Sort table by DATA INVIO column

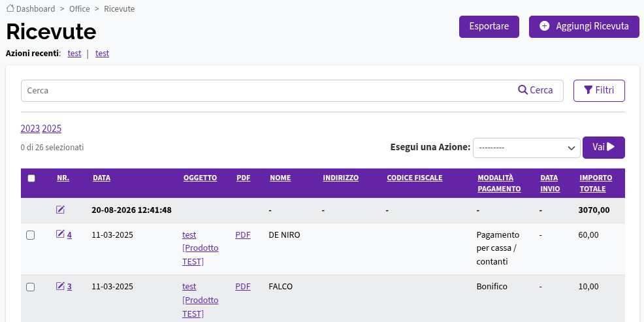point(550,183)
